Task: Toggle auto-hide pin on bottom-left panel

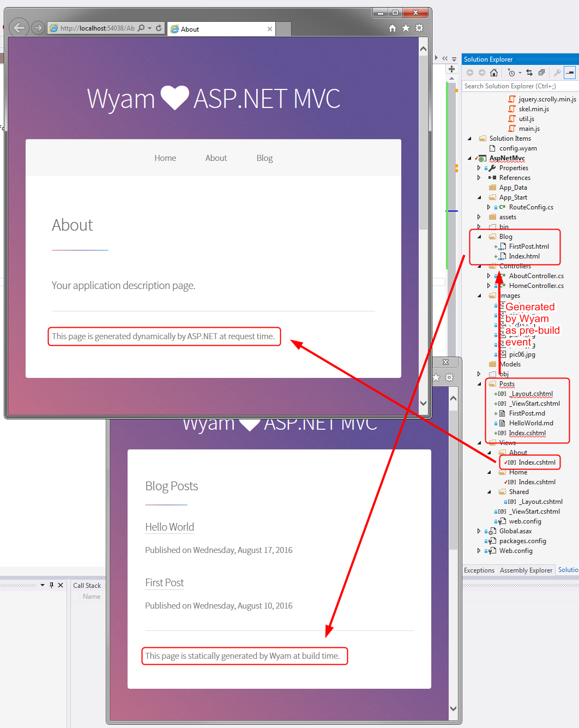Action: pyautogui.click(x=51, y=585)
